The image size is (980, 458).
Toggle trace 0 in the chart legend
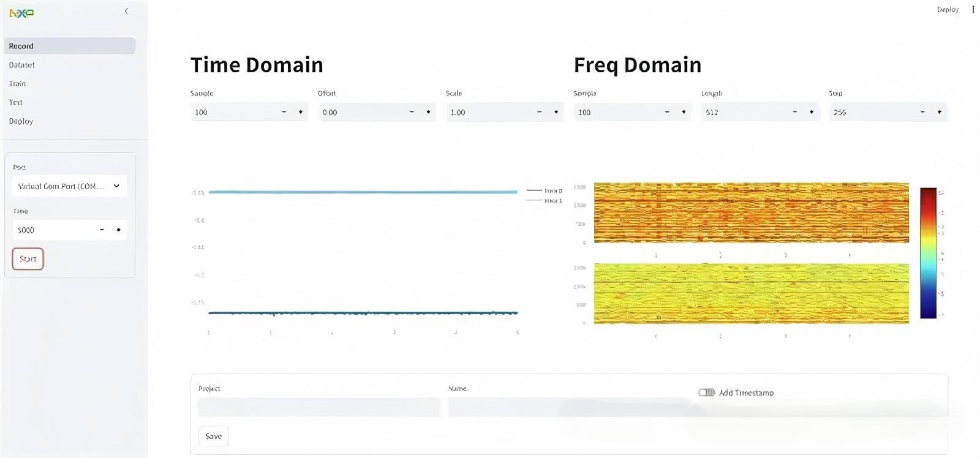point(545,191)
